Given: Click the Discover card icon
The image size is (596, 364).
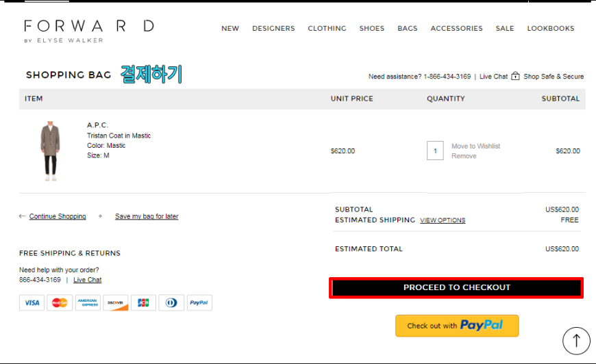Looking at the screenshot, I should (116, 302).
